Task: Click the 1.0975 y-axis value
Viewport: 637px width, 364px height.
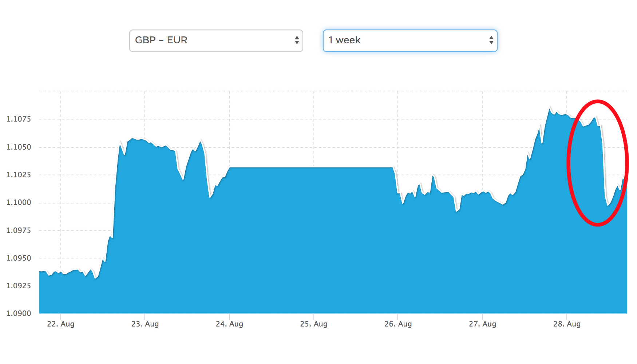Action: coord(19,230)
